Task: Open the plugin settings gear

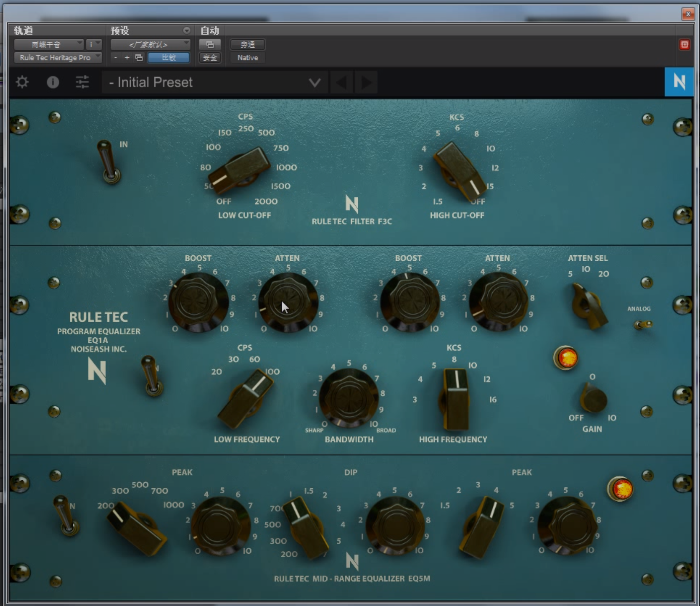Action: pyautogui.click(x=22, y=82)
